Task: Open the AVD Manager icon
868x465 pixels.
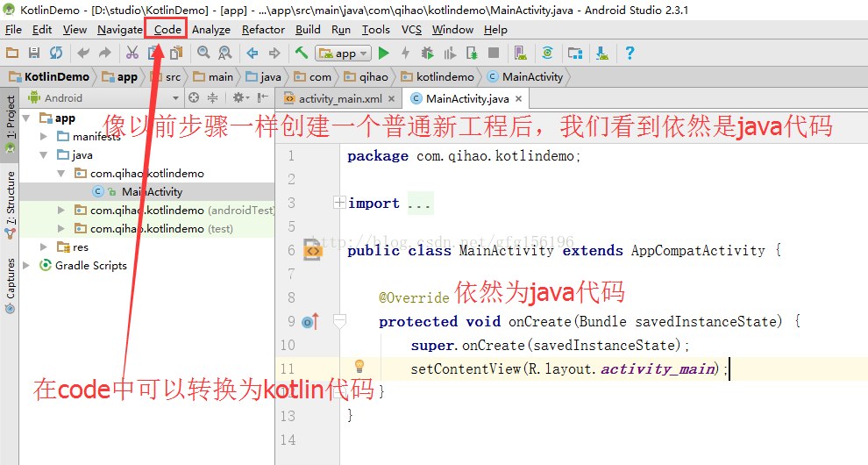Action: click(520, 54)
